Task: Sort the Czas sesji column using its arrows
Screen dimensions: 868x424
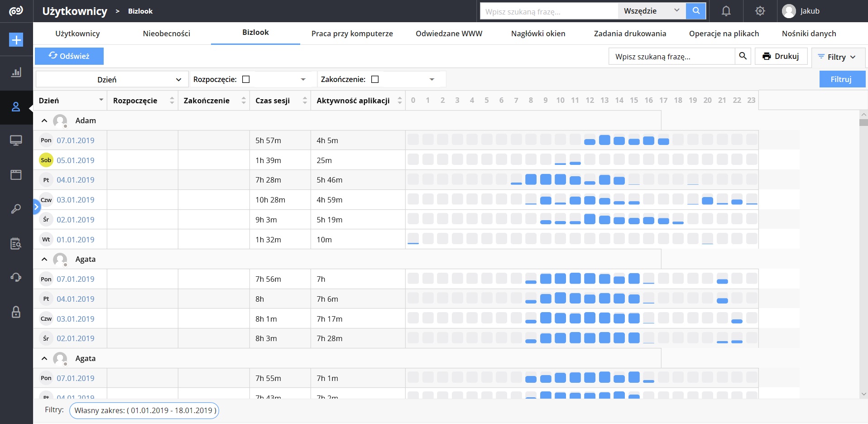Action: click(x=305, y=101)
